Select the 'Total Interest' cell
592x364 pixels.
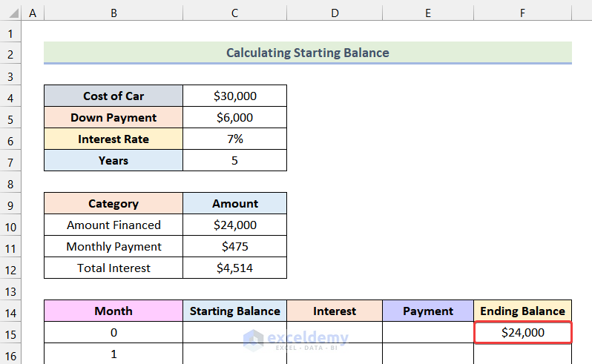coord(114,268)
